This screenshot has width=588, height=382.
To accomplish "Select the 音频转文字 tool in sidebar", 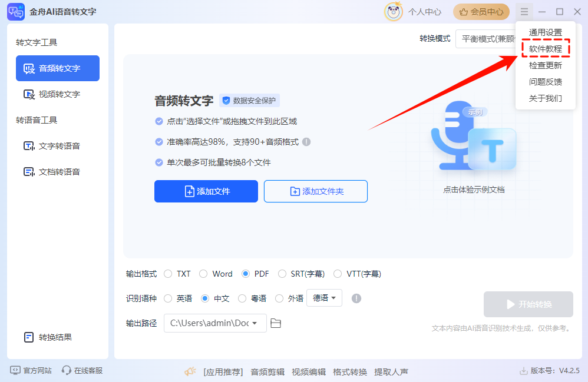I will tap(57, 68).
